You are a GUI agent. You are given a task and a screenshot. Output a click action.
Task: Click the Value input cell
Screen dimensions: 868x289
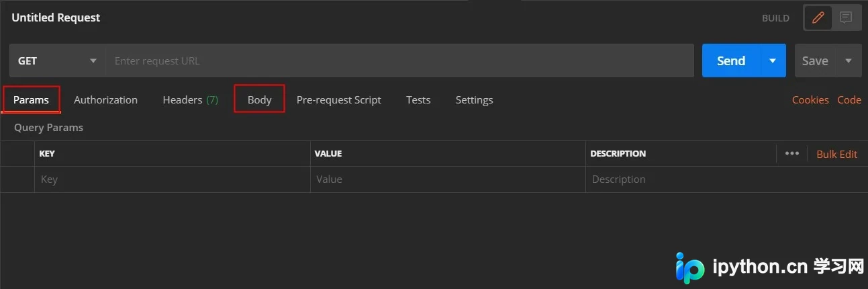point(448,179)
